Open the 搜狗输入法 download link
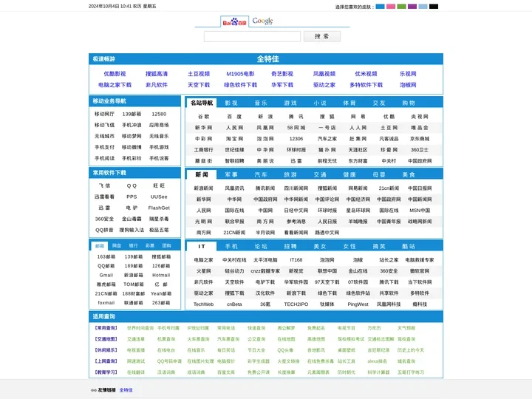 [132, 230]
